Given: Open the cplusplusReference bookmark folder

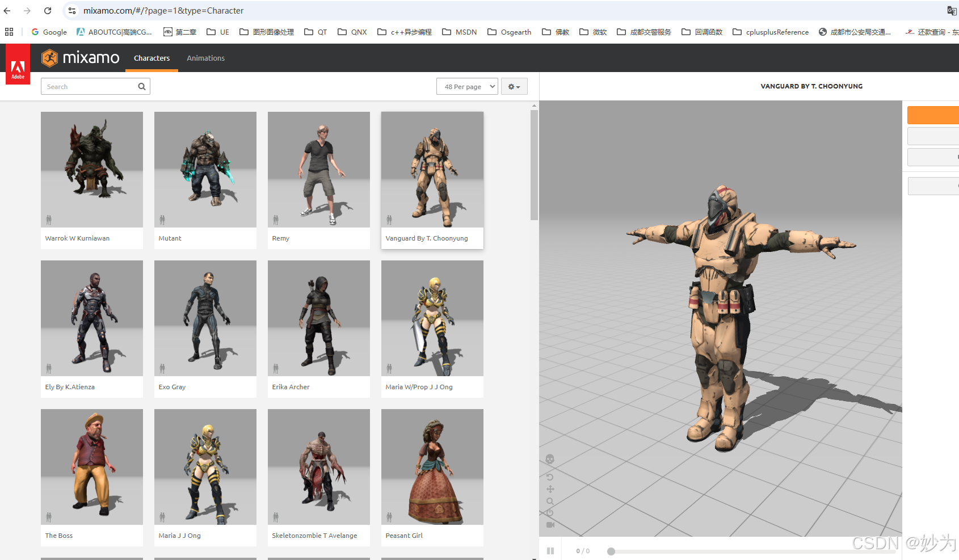Looking at the screenshot, I should point(771,32).
